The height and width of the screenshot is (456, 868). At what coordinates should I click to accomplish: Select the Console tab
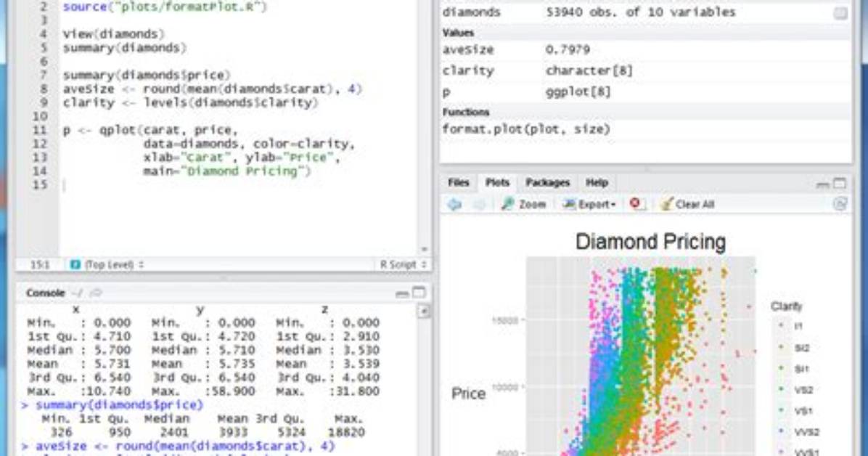(46, 293)
